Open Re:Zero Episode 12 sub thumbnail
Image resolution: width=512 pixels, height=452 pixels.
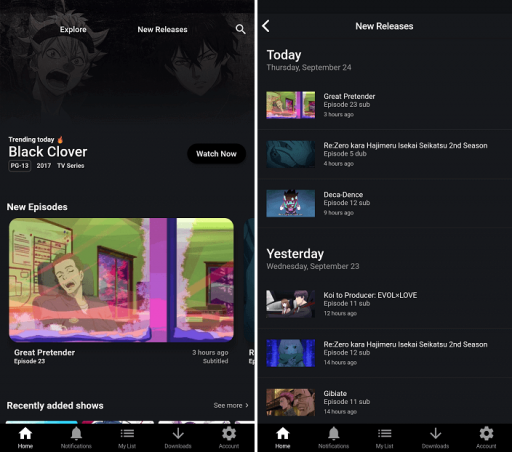[291, 353]
